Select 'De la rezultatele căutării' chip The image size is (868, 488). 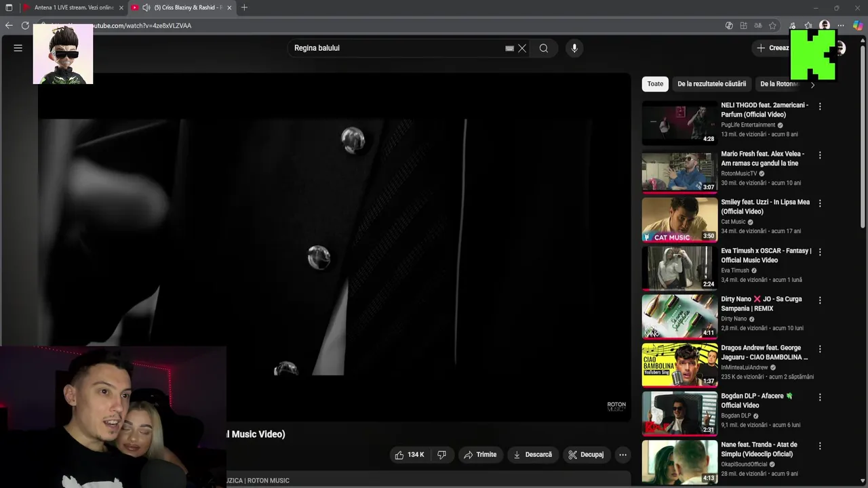point(711,84)
